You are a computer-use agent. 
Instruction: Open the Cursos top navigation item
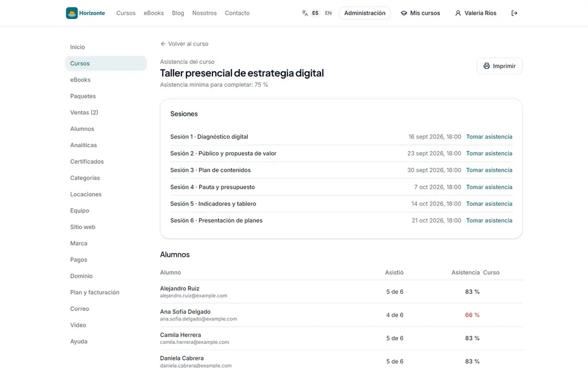click(x=126, y=13)
